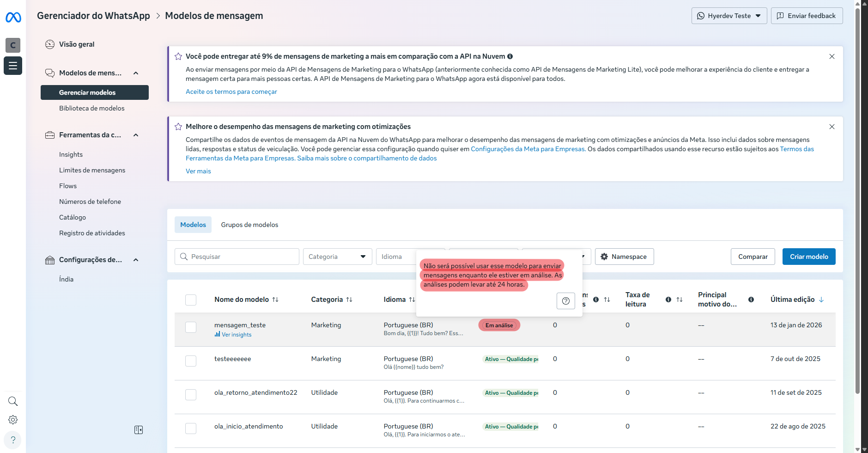
Task: Collapse the Ferramentas da conta section
Action: tap(136, 135)
